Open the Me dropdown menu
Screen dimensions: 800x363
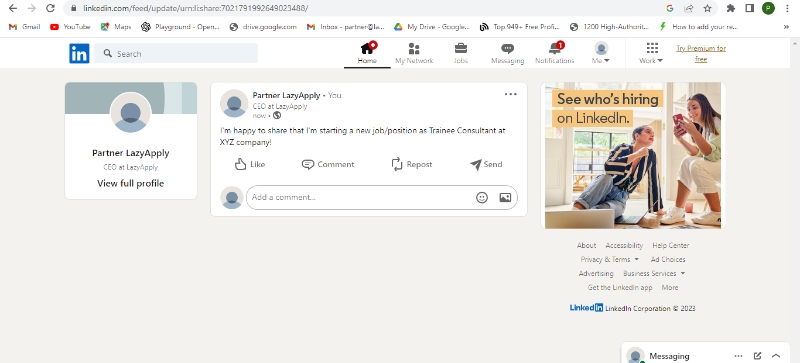click(601, 54)
